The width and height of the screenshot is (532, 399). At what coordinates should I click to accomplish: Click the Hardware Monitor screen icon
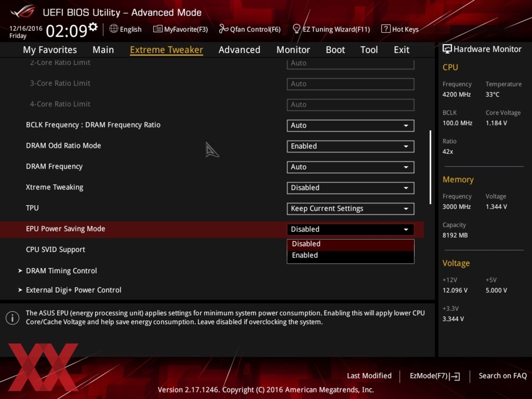tap(447, 49)
